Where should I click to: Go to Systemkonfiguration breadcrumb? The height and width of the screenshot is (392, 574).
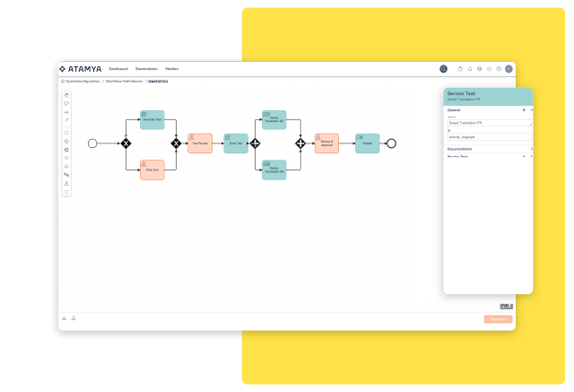83,82
